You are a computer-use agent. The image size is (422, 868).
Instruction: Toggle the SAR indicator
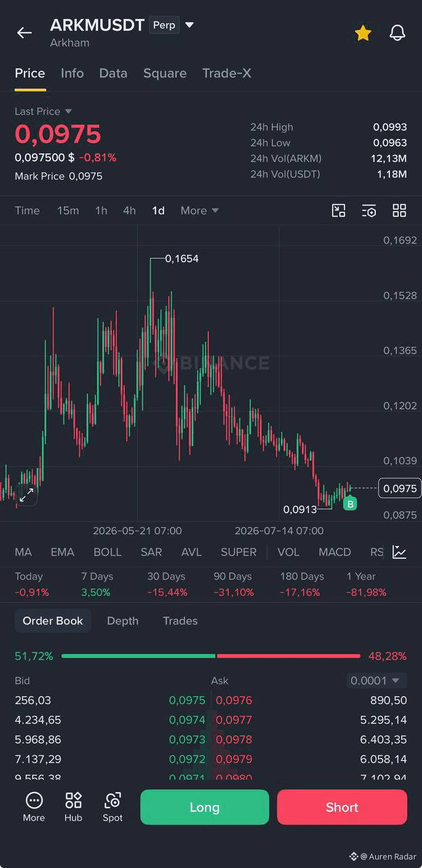pyautogui.click(x=151, y=552)
